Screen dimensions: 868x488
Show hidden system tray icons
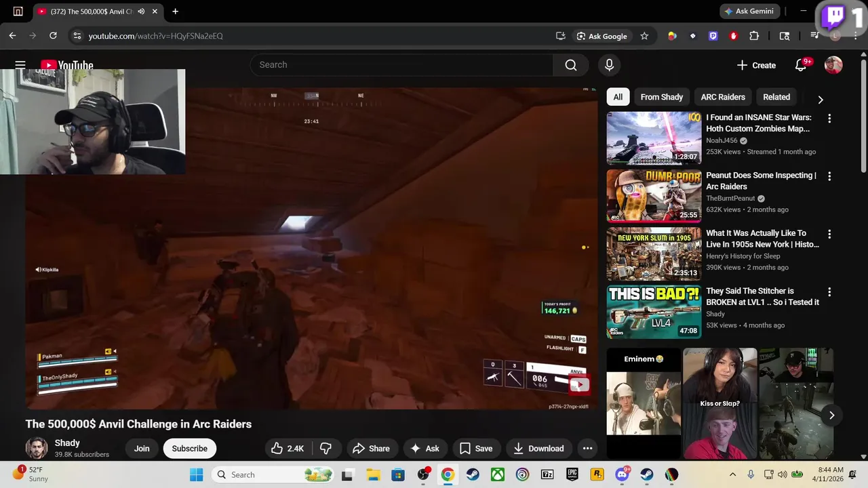[x=732, y=474]
